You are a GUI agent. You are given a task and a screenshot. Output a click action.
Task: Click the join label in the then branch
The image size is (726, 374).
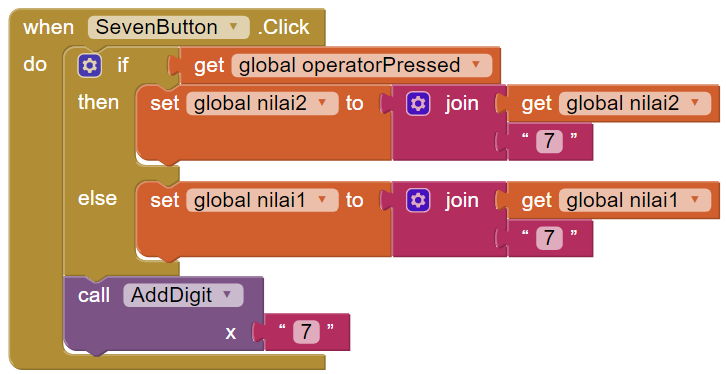[462, 103]
